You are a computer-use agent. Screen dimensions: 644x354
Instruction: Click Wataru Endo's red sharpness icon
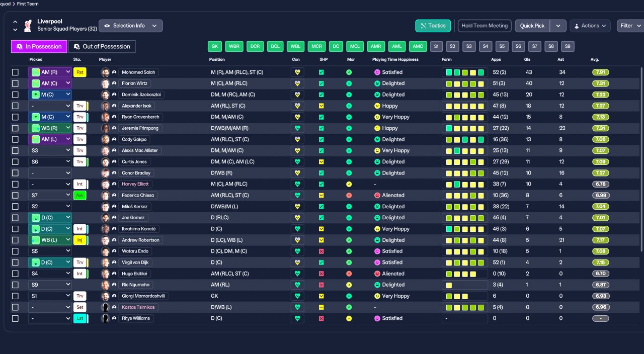pyautogui.click(x=321, y=251)
